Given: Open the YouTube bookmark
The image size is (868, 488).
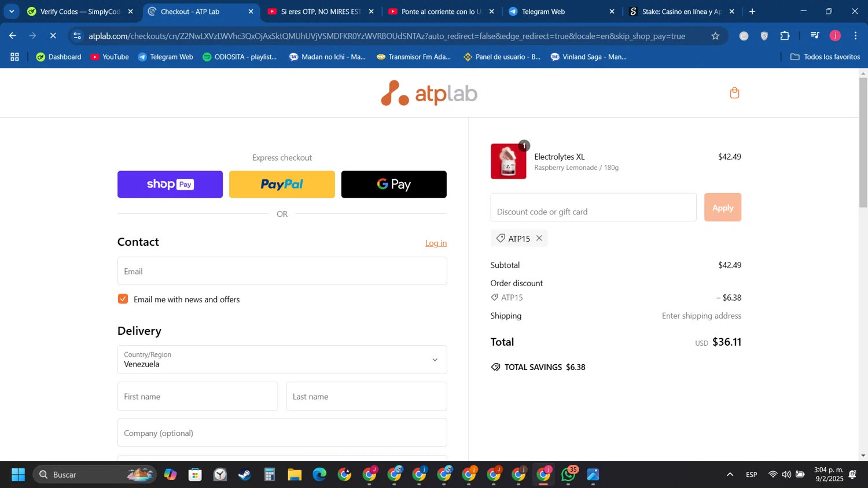Looking at the screenshot, I should click(110, 57).
